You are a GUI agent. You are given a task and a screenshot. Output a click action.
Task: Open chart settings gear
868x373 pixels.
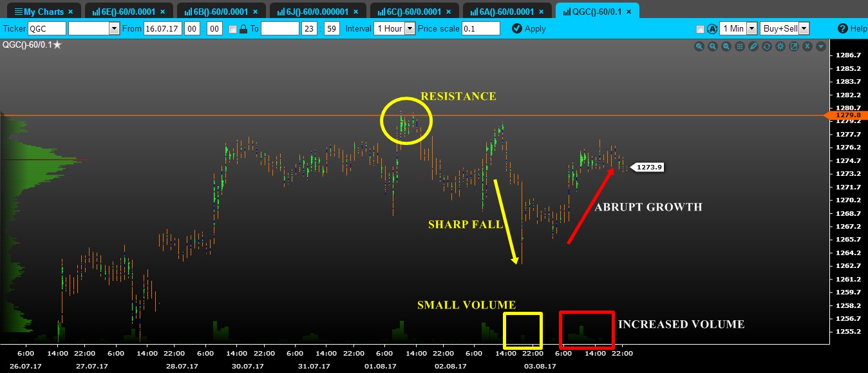(x=780, y=46)
